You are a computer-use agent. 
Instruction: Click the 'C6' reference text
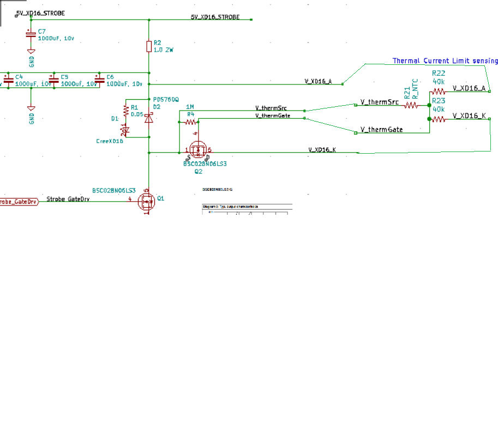tap(110, 77)
